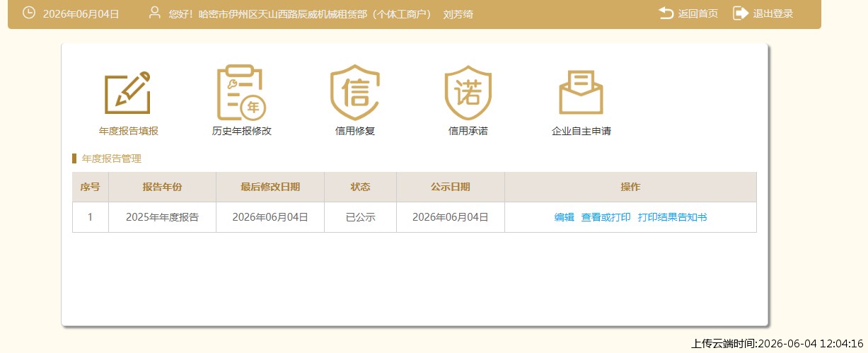The height and width of the screenshot is (353, 868).
Task: Open the 信用承诺 shield icon
Action: tap(468, 93)
